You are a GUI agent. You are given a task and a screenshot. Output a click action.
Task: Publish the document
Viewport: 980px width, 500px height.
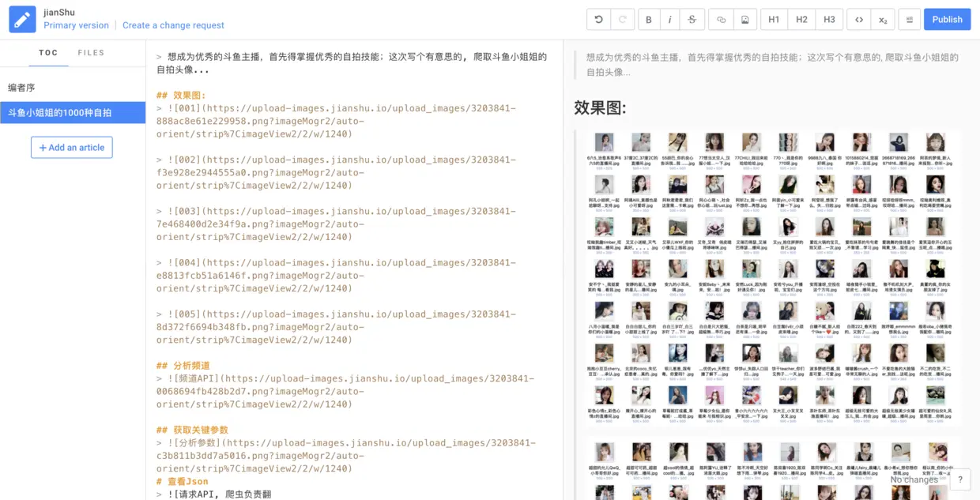(x=947, y=20)
